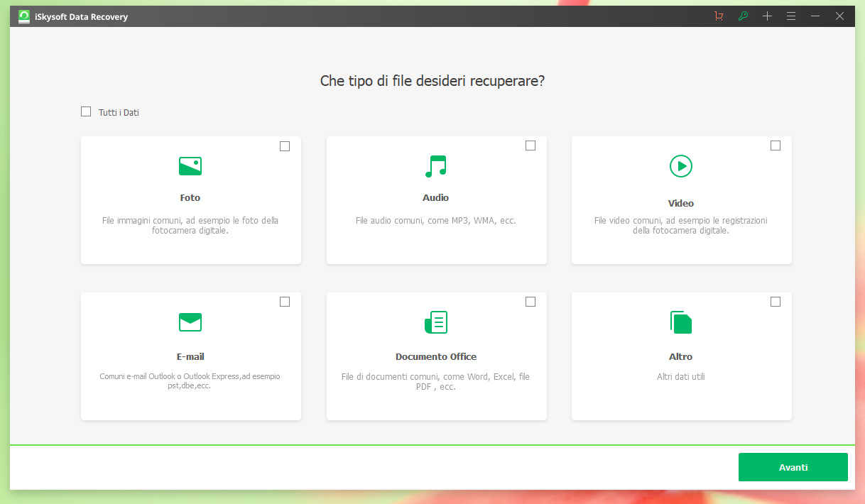Tick the Audio file type checkbox
Image resolution: width=865 pixels, height=504 pixels.
click(x=531, y=146)
